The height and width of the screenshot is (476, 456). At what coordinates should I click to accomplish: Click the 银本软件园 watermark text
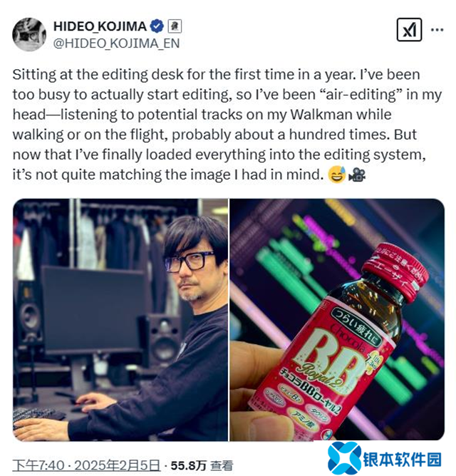tap(403, 459)
